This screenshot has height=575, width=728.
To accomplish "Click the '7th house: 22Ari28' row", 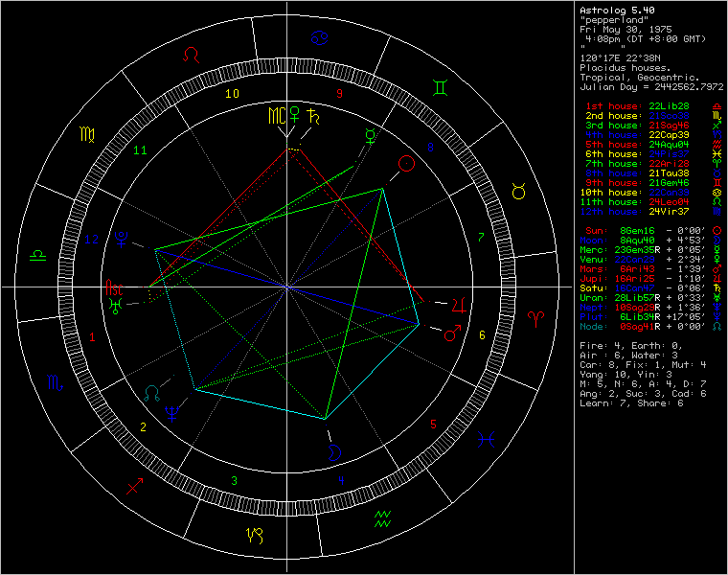I will pyautogui.click(x=652, y=164).
